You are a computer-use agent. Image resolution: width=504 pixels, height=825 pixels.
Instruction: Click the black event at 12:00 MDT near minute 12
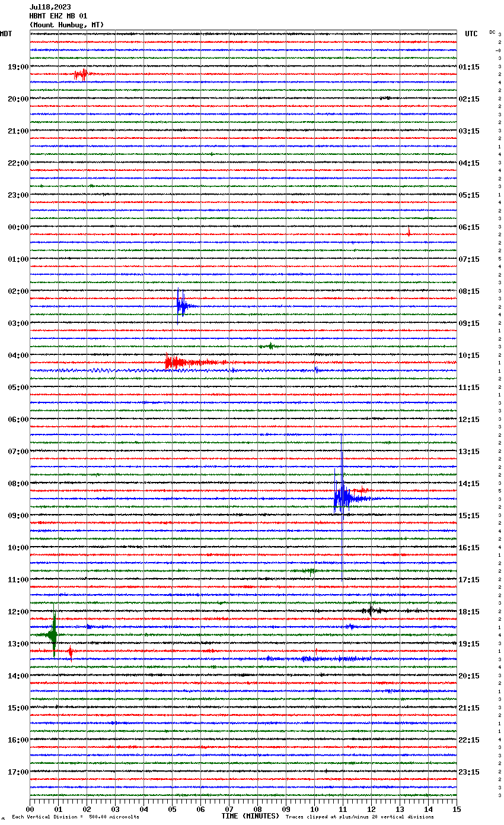(x=371, y=610)
